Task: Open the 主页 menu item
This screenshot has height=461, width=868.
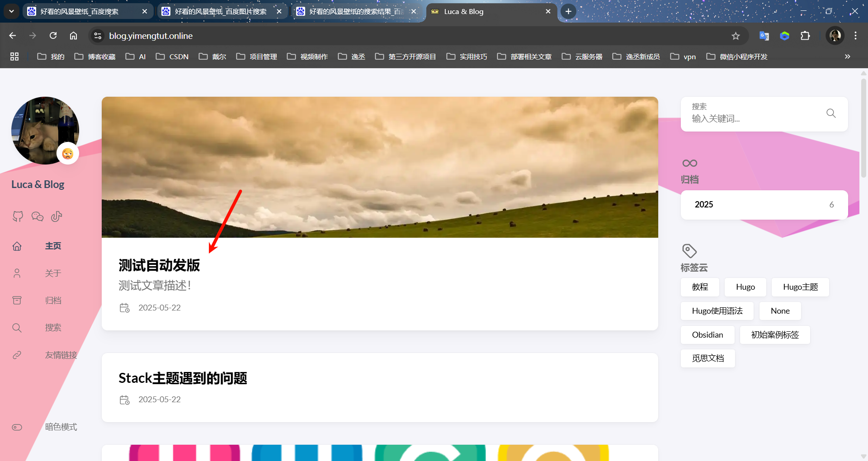Action: (x=53, y=246)
